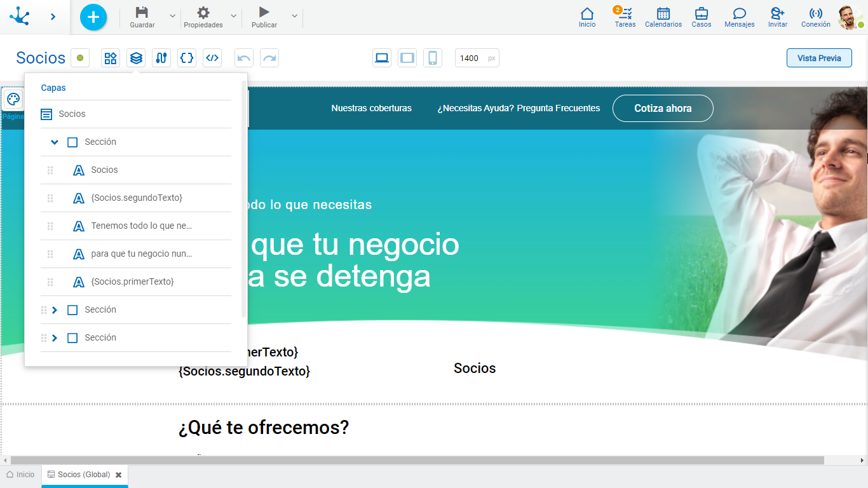The image size is (868, 488).
Task: Click Nuestras coberturas nav link
Action: 371,109
